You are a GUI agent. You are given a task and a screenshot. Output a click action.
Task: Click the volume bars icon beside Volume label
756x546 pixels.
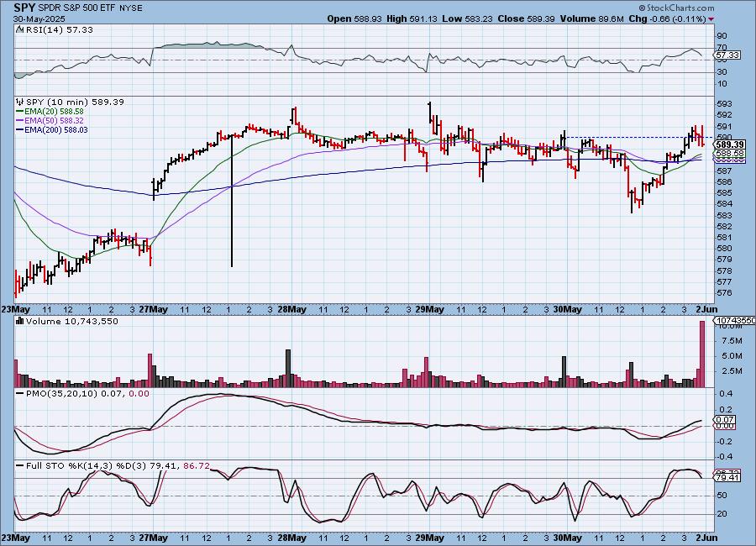click(20, 321)
